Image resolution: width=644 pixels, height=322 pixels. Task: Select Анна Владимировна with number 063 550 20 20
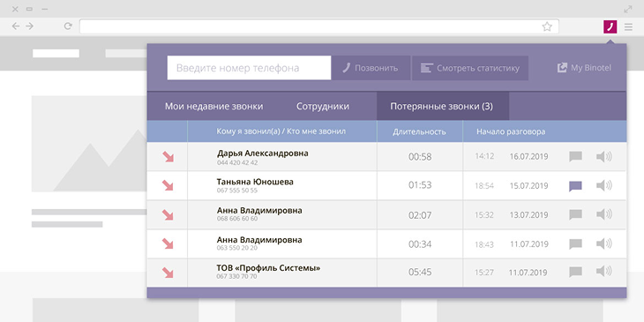[x=259, y=240]
